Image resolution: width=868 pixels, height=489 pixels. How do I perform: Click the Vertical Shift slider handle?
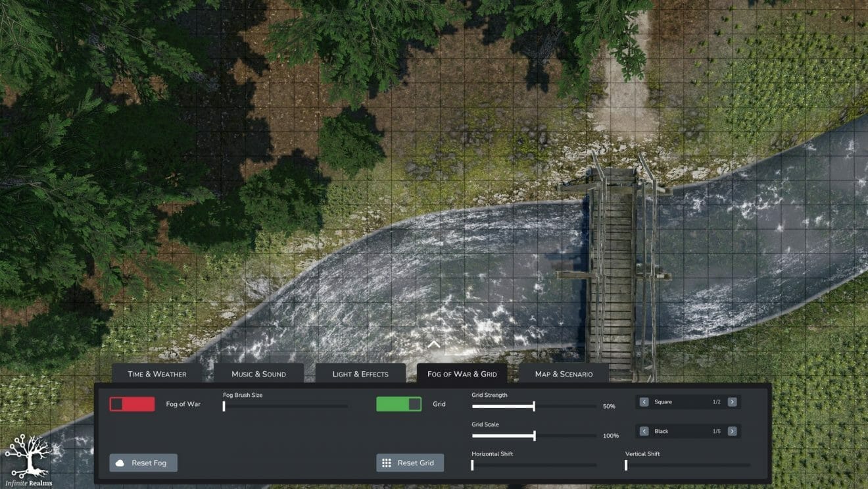coord(626,465)
